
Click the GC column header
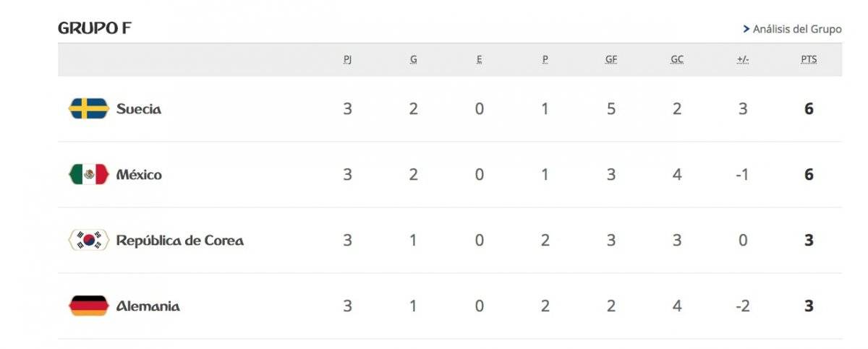click(677, 60)
